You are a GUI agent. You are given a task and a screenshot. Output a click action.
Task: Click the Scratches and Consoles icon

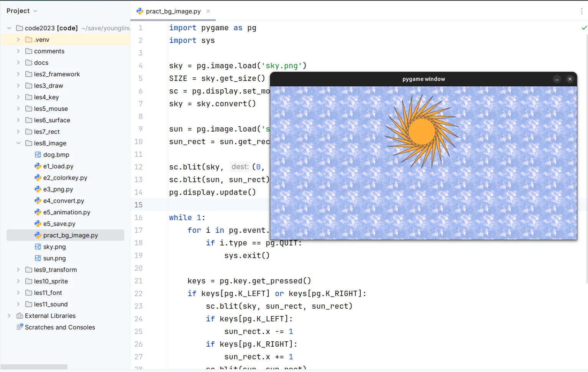pyautogui.click(x=20, y=327)
